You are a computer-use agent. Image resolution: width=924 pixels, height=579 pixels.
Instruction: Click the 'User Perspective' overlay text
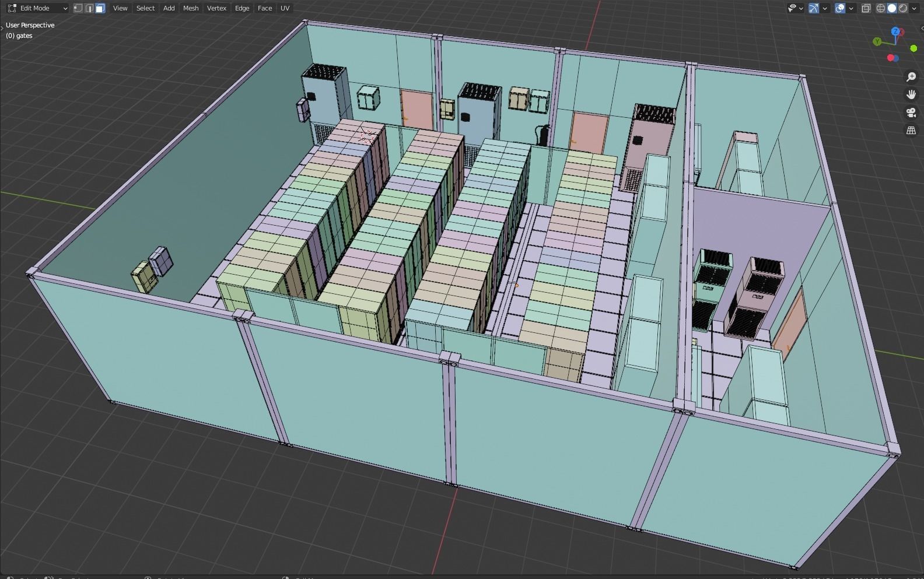(x=30, y=25)
